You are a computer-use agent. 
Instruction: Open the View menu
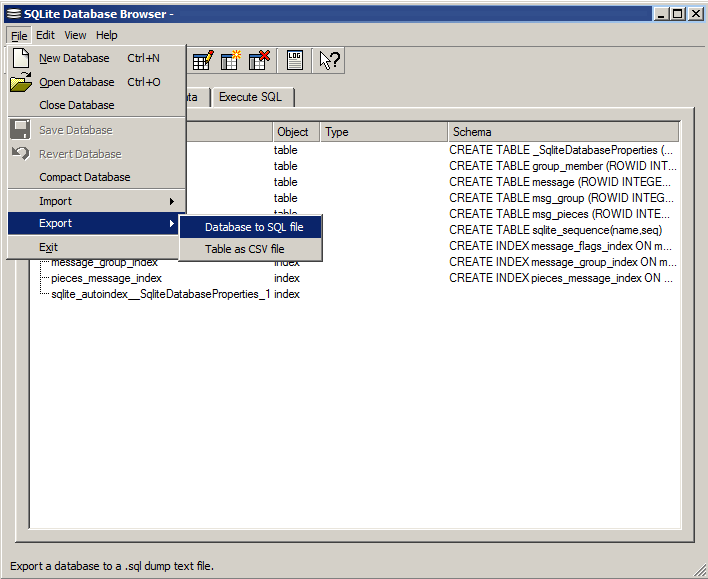[x=75, y=35]
